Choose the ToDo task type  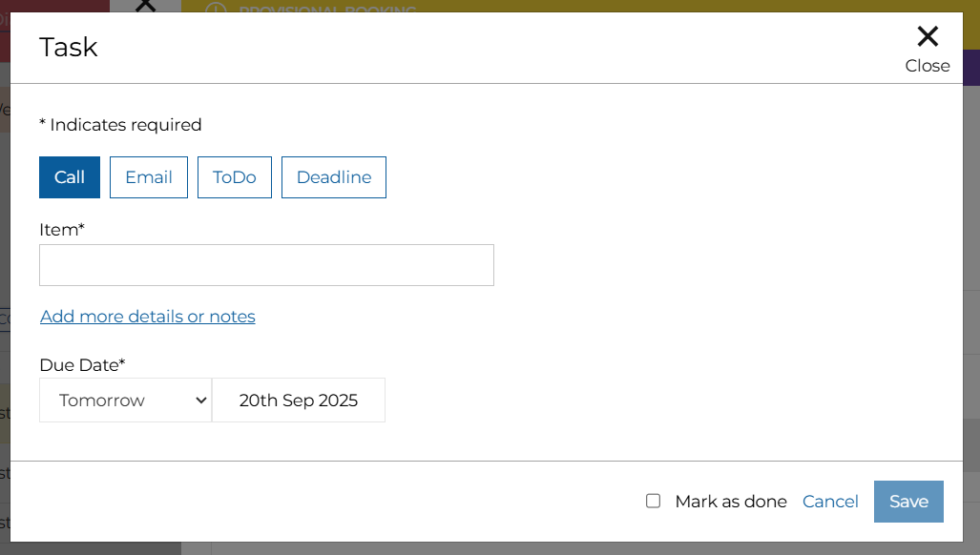[x=235, y=177]
